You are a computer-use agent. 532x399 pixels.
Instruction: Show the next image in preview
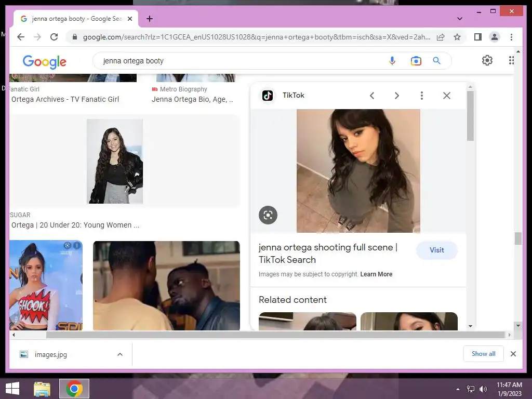pyautogui.click(x=396, y=96)
